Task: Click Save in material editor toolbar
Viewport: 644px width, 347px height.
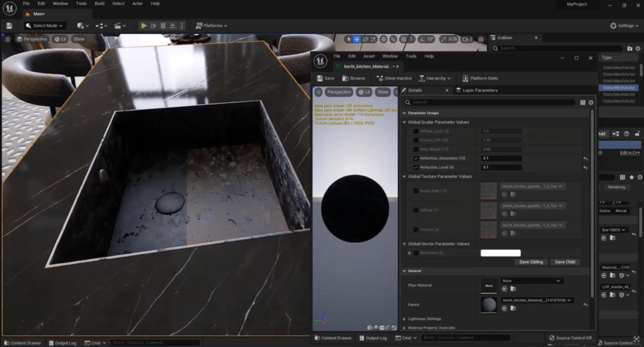Action: tap(325, 78)
